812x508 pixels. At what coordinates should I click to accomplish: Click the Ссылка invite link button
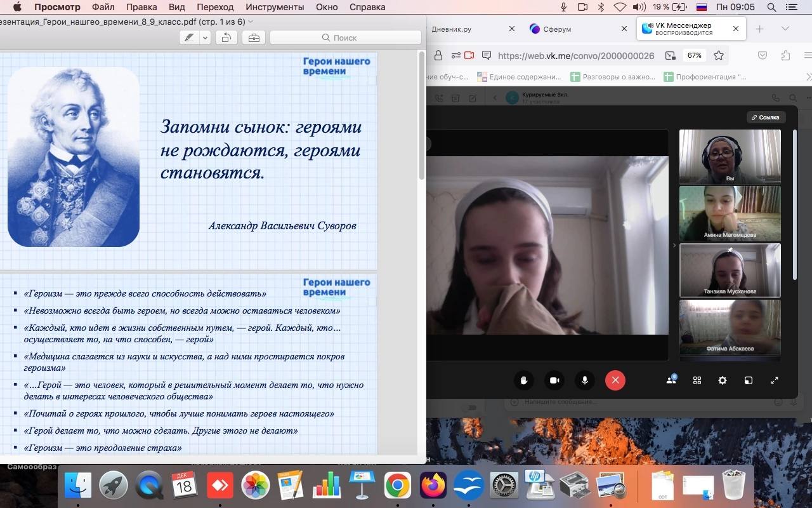click(766, 117)
